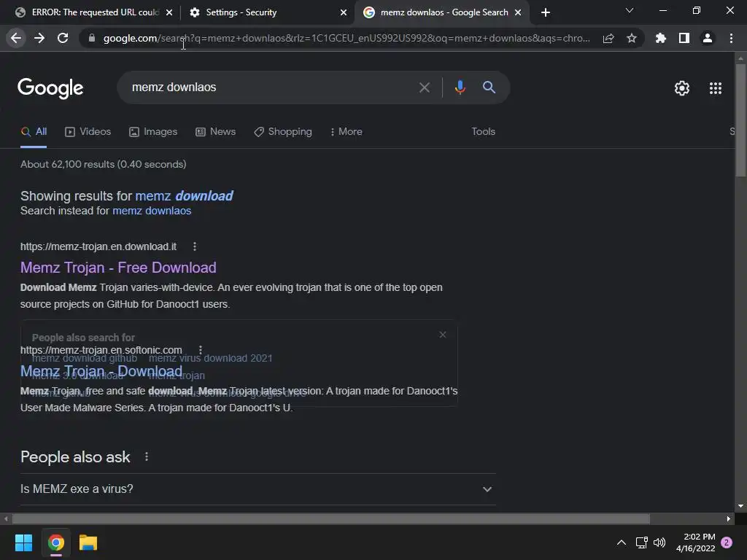Click the browser address bar URL
Screen dimensions: 747x560
[x=347, y=38]
